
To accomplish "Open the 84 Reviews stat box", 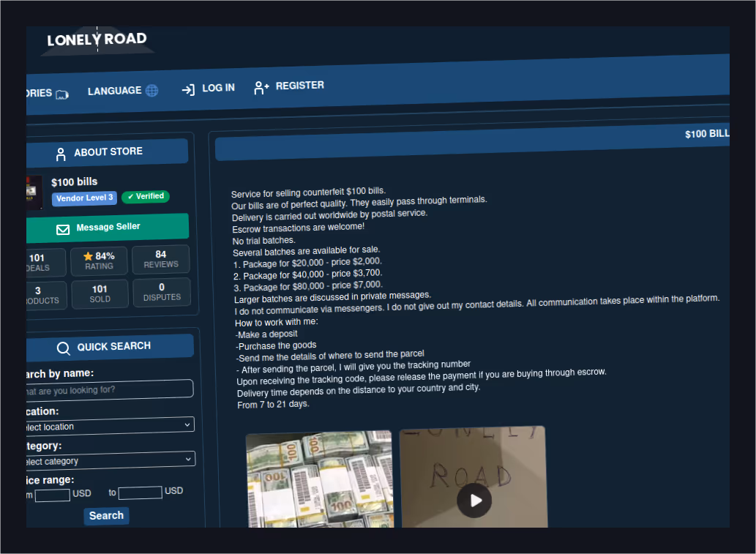I will coord(160,259).
